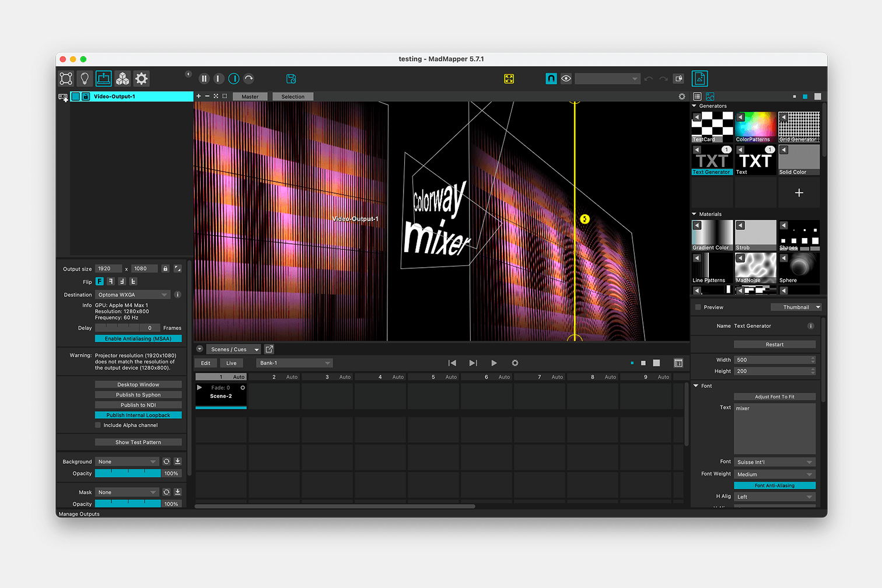Click the yellow fullscreen output icon
This screenshot has width=882, height=588.
click(x=509, y=79)
